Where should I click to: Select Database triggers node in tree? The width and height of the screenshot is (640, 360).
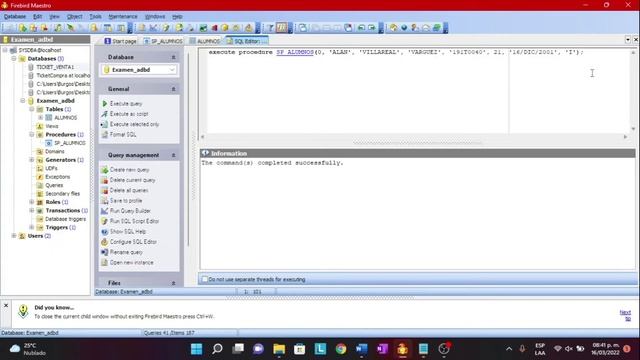click(65, 219)
